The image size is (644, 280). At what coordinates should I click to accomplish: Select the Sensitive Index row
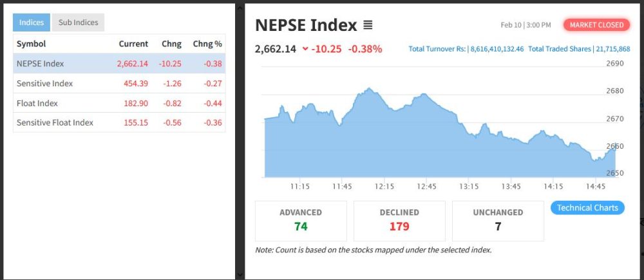(119, 84)
